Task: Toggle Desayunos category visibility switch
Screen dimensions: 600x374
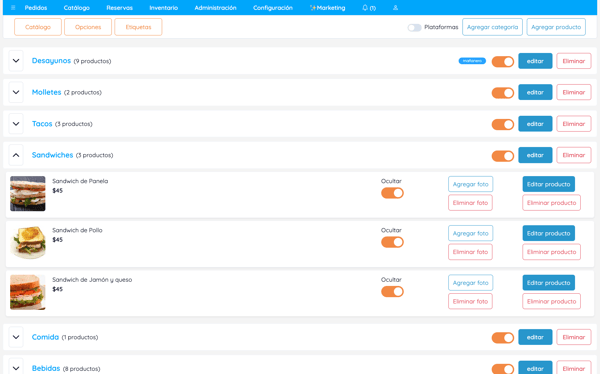Action: 503,61
